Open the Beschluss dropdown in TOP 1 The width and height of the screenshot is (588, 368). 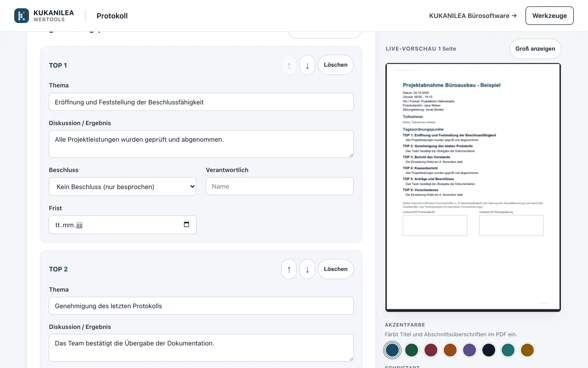pyautogui.click(x=123, y=186)
